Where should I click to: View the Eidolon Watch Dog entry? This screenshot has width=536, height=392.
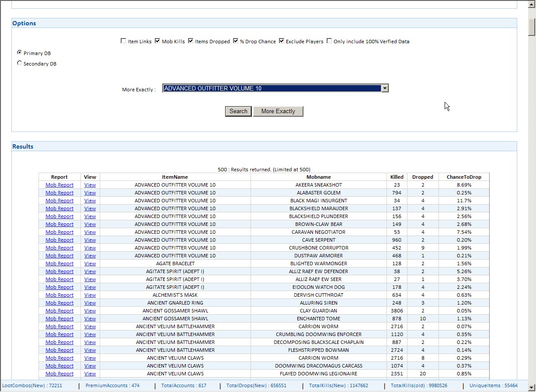coord(90,287)
